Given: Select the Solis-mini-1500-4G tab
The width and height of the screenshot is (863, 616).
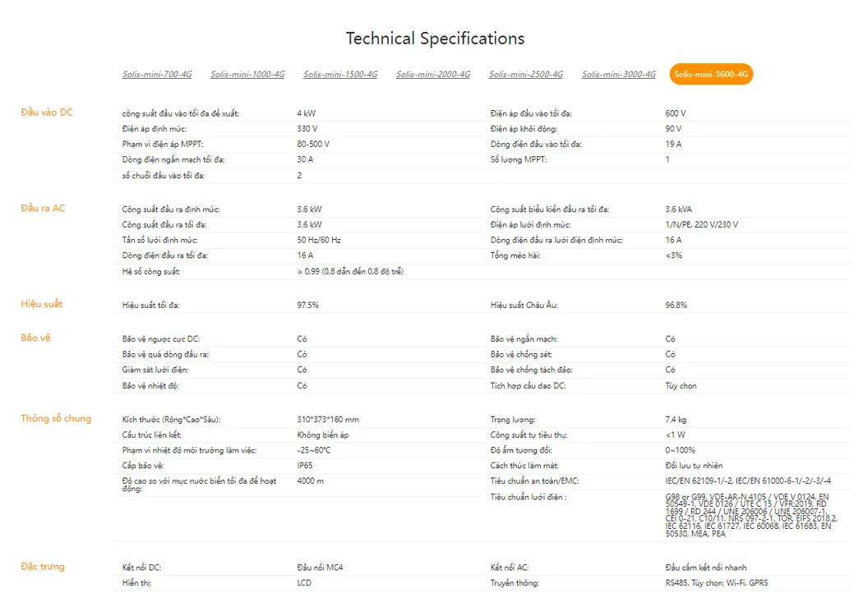Looking at the screenshot, I should 340,75.
